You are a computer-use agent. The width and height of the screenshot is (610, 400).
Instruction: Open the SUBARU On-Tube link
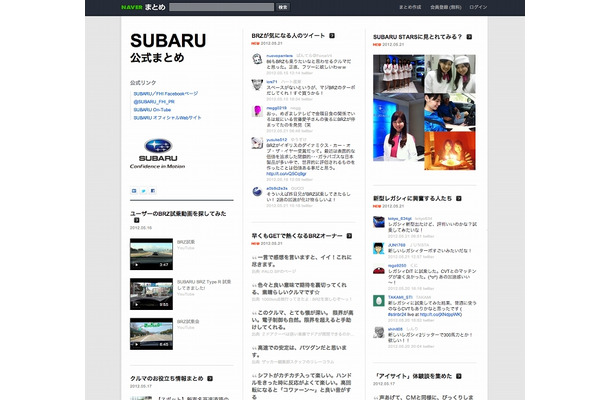pos(152,110)
